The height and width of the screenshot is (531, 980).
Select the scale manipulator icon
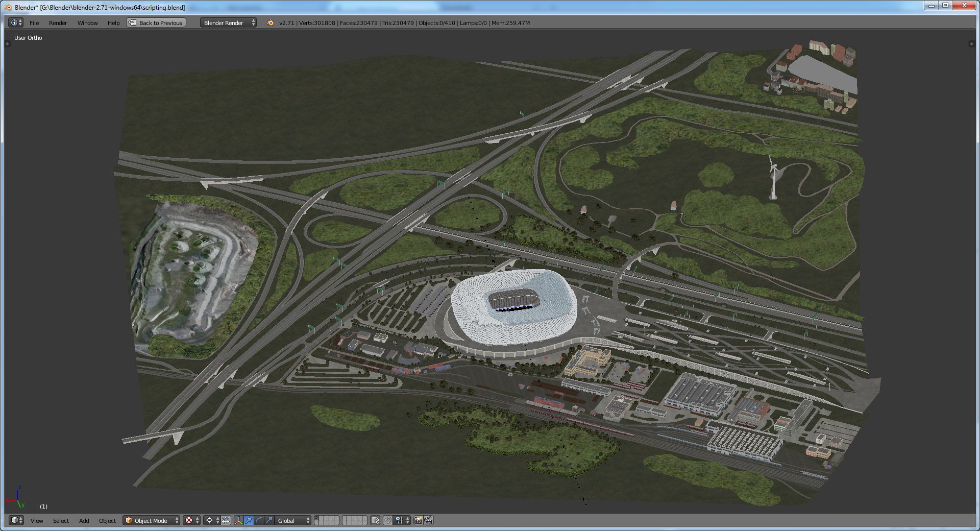pos(269,520)
